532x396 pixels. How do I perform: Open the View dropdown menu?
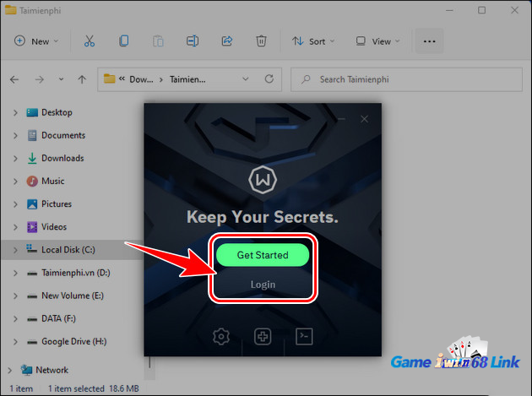tap(378, 41)
